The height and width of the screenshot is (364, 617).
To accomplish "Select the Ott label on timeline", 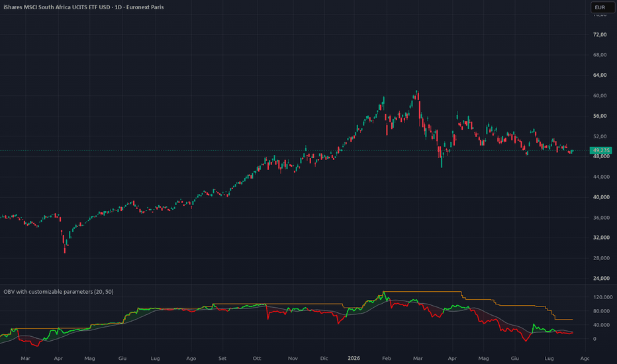I will point(257,358).
